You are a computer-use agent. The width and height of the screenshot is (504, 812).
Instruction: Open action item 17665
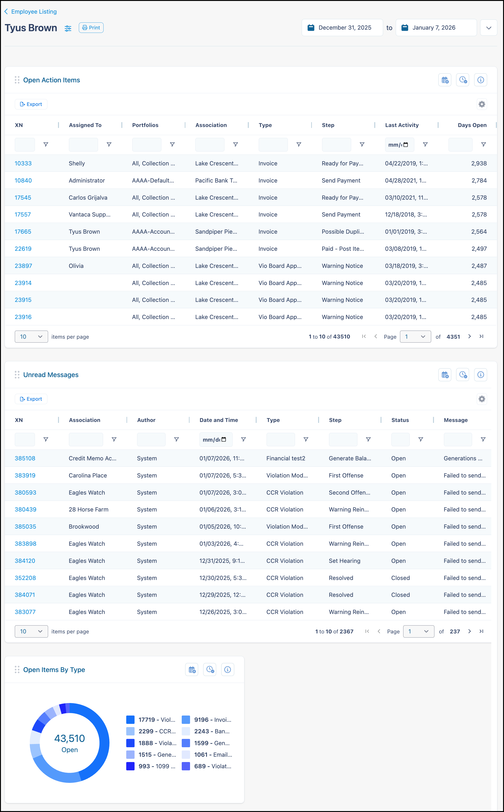pos(23,232)
